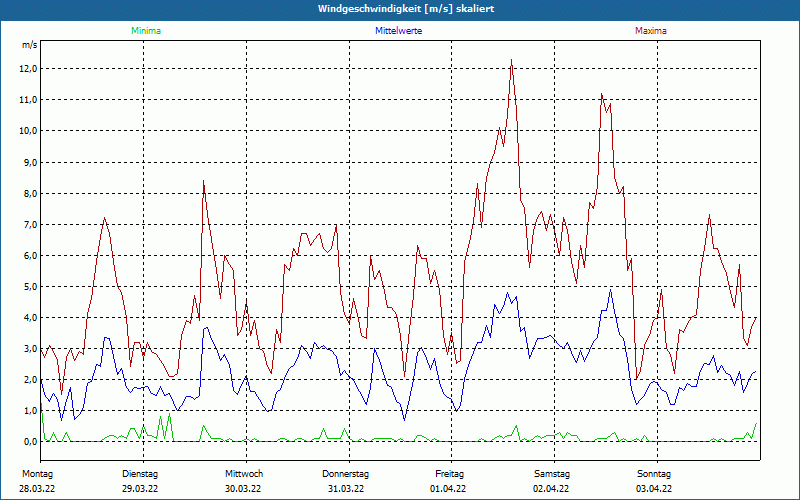Click the Montag day label
The width and height of the screenshot is (800, 500).
(x=37, y=474)
